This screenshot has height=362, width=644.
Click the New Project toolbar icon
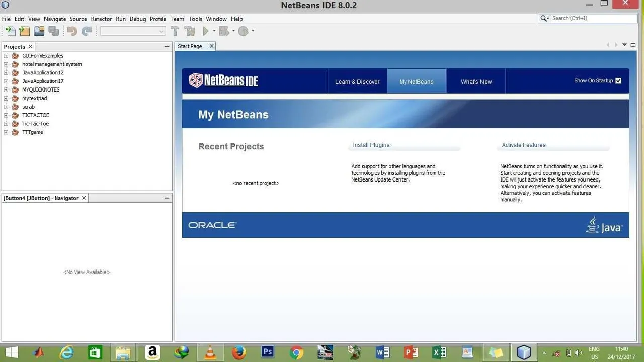(x=25, y=31)
